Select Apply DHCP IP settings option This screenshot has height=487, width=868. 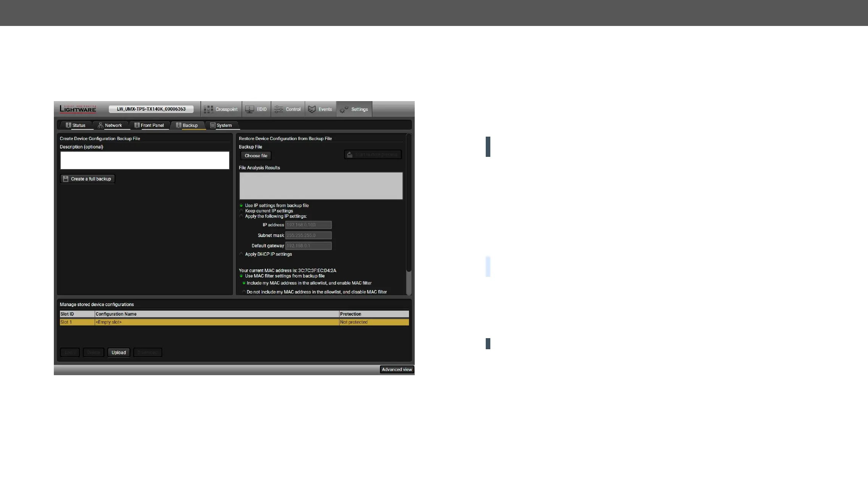click(x=241, y=254)
